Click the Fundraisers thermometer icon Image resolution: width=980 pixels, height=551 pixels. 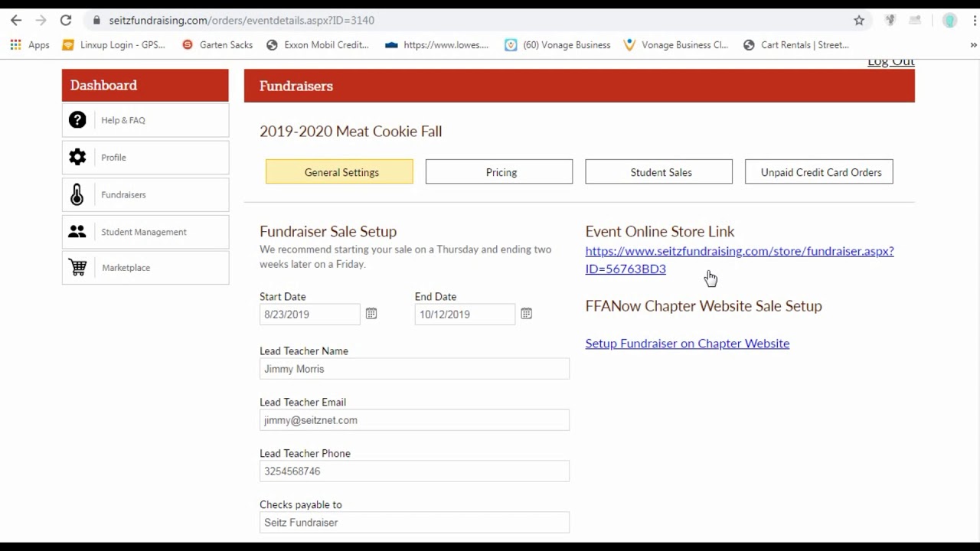tap(77, 194)
